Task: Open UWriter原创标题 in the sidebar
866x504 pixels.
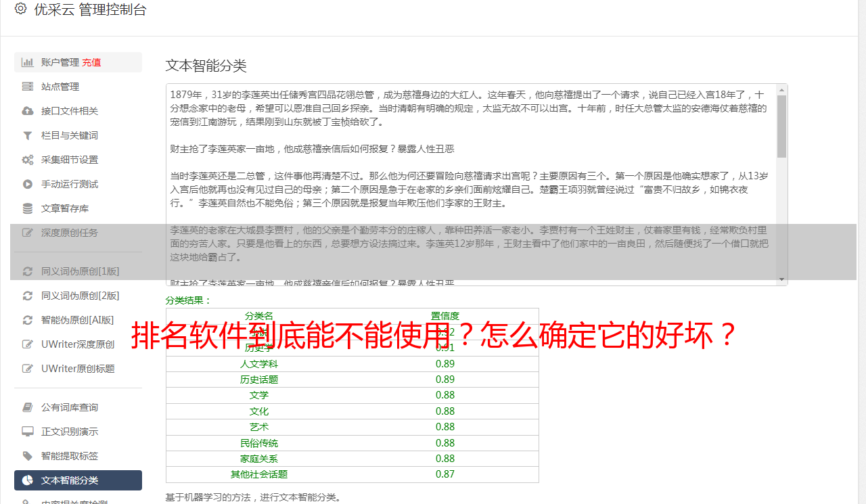Action: click(78, 369)
